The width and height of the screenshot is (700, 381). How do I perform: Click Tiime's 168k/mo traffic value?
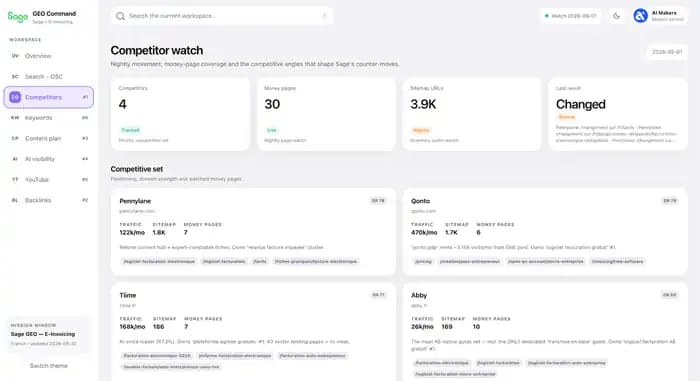(x=132, y=327)
